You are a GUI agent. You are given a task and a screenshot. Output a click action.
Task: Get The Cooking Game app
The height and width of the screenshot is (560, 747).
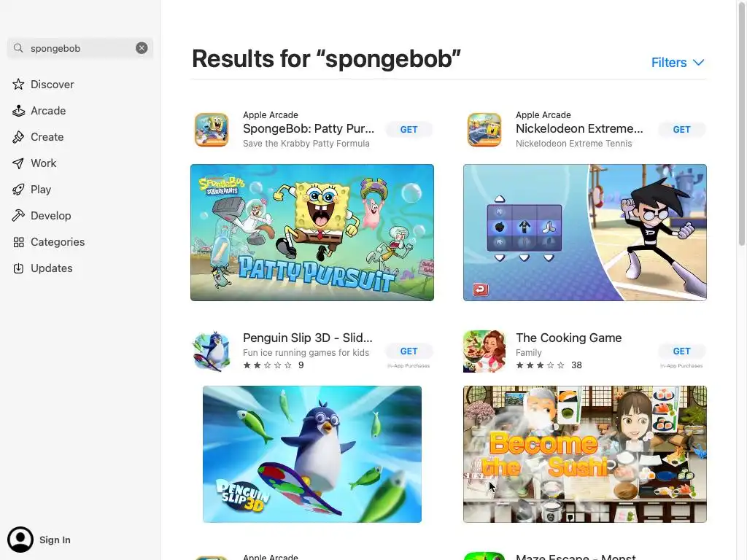point(681,351)
